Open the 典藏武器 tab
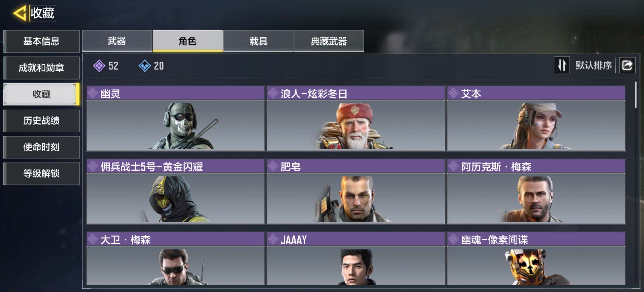This screenshot has width=644, height=292. click(x=329, y=41)
